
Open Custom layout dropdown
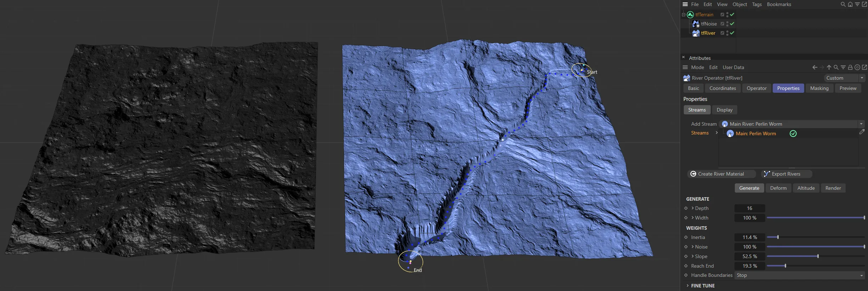[845, 78]
